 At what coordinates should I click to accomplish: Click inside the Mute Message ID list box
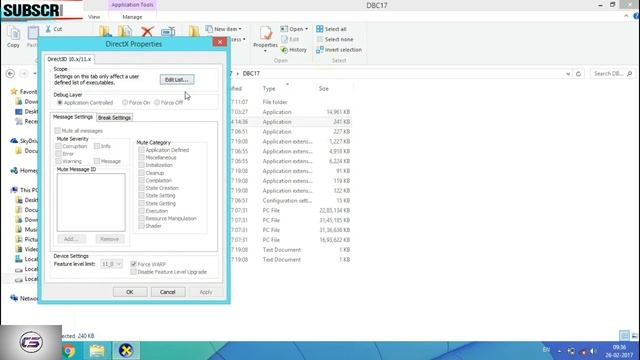[91, 202]
